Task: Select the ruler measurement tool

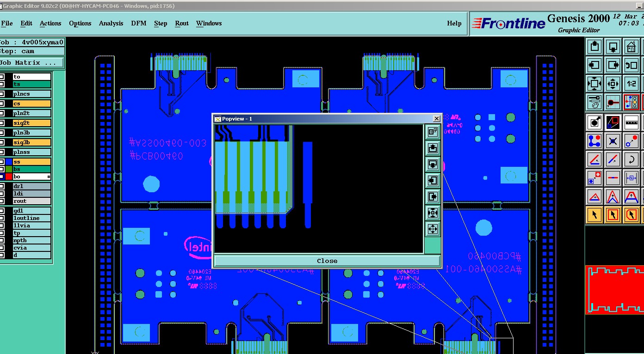Action: point(632,122)
